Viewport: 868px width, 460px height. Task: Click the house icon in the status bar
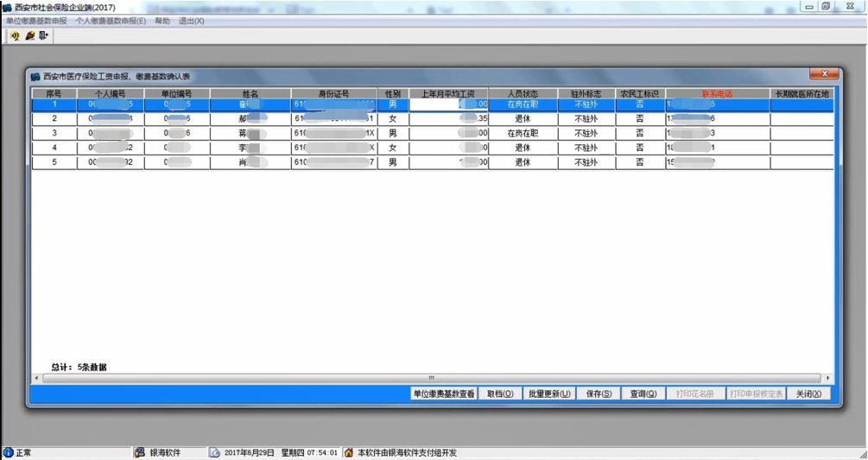[x=349, y=452]
